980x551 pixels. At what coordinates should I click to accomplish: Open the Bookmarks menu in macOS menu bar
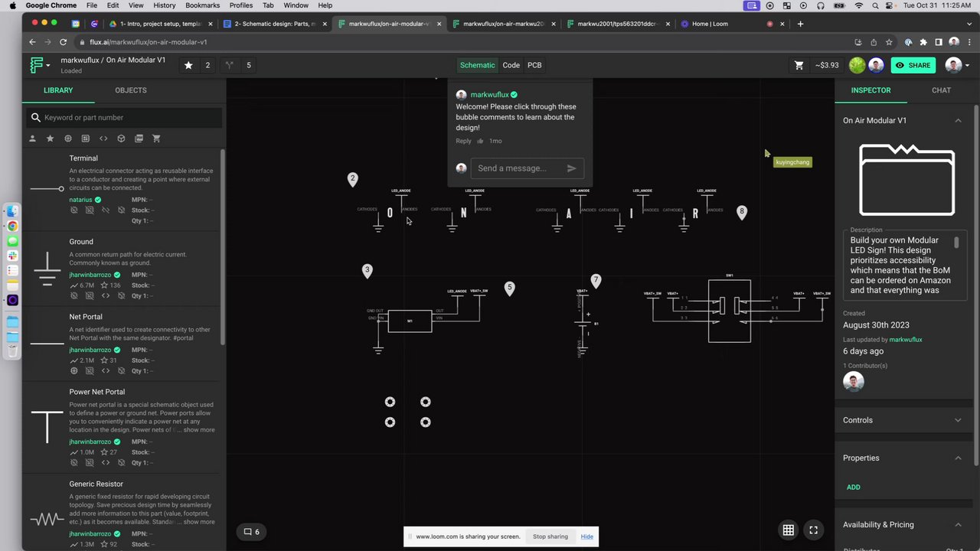click(202, 5)
